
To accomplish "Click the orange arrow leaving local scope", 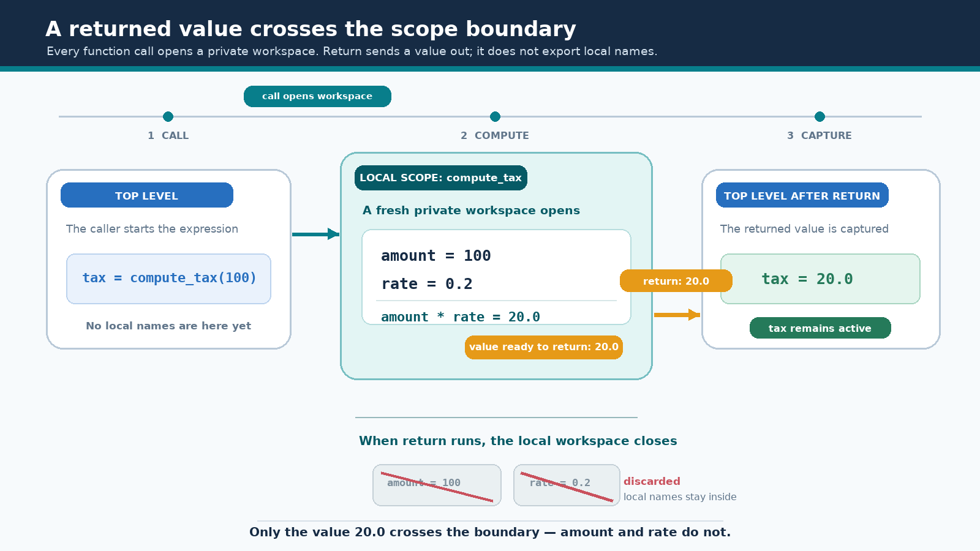I will click(x=677, y=315).
